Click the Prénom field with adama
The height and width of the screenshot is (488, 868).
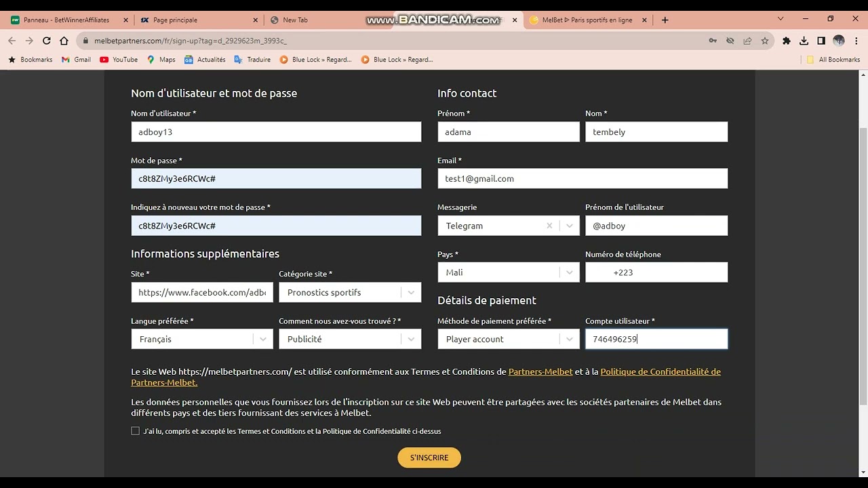tap(509, 131)
